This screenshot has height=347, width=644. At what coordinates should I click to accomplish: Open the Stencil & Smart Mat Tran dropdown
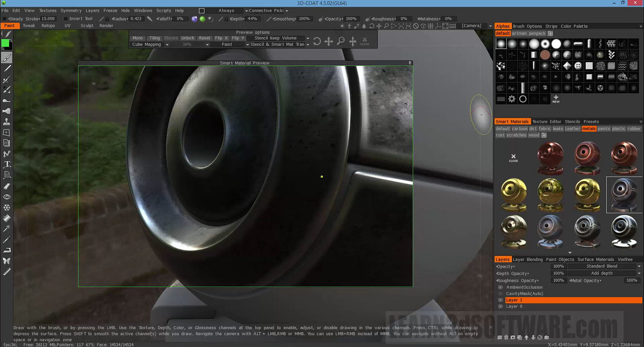(x=280, y=45)
